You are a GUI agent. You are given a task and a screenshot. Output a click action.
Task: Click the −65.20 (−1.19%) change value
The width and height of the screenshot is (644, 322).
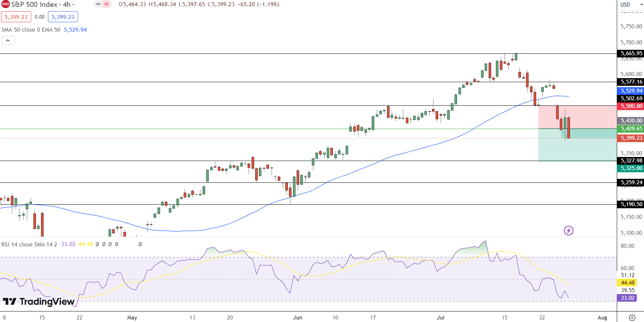pyautogui.click(x=258, y=4)
